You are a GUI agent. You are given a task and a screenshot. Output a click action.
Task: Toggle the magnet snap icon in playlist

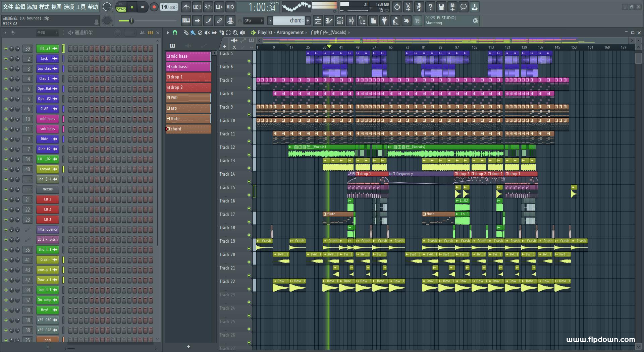click(x=175, y=33)
